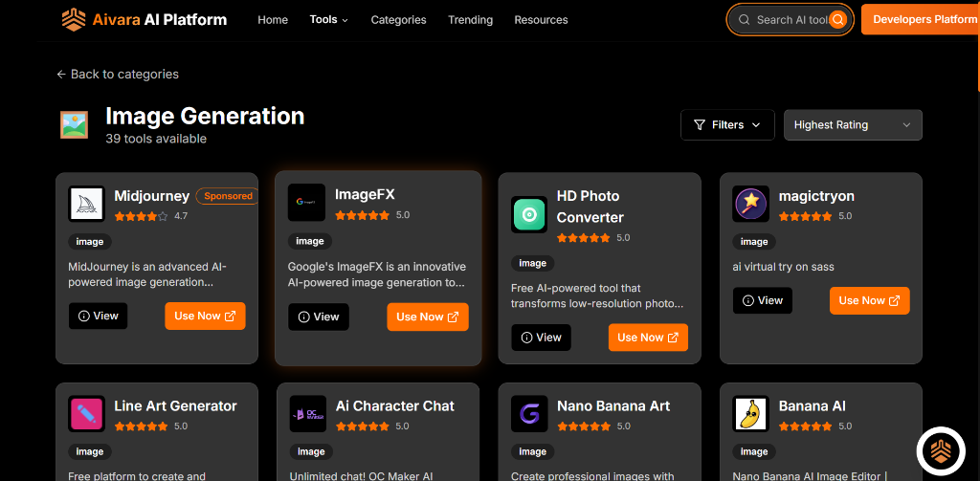The width and height of the screenshot is (980, 481).
Task: Click the orange search magnifier button
Action: pyautogui.click(x=838, y=20)
